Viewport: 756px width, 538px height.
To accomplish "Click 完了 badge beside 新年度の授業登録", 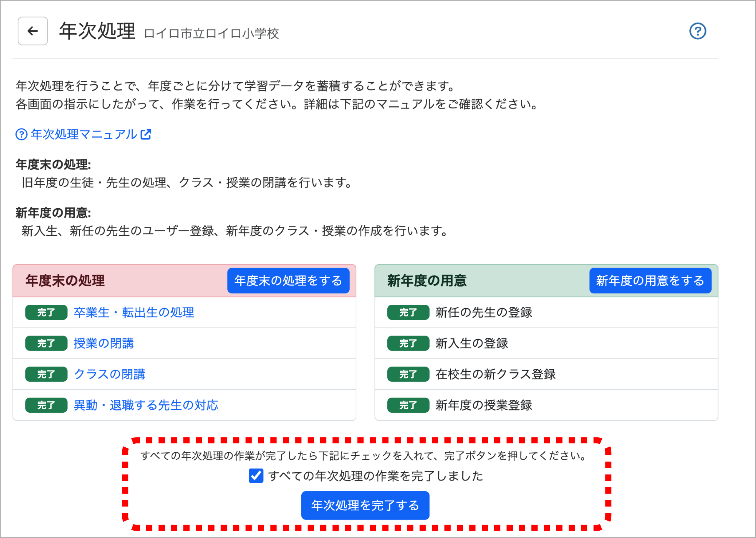I will point(408,405).
